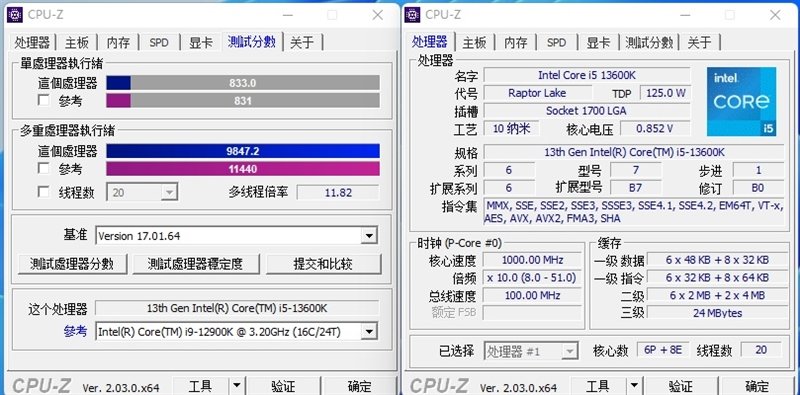Open the thread count dropdown showing 20
The height and width of the screenshot is (395, 800).
[169, 193]
